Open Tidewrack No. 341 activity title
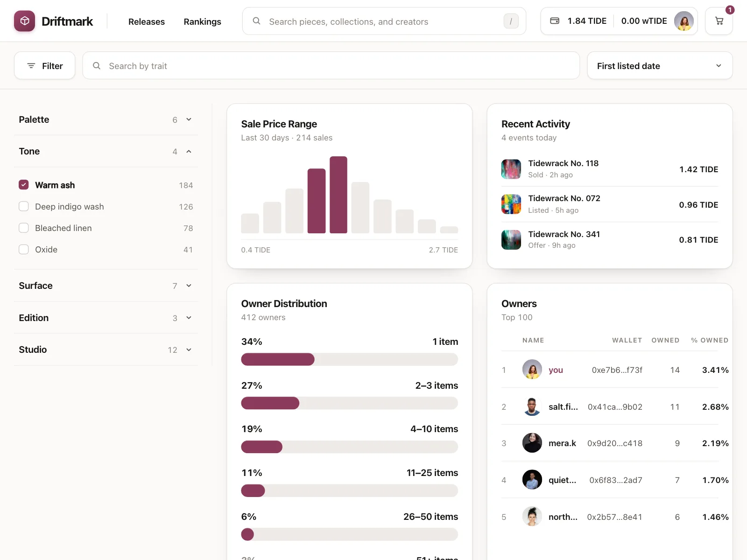 tap(564, 234)
